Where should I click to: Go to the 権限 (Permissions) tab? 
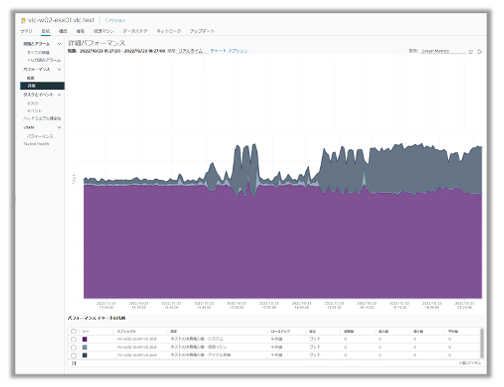[80, 31]
